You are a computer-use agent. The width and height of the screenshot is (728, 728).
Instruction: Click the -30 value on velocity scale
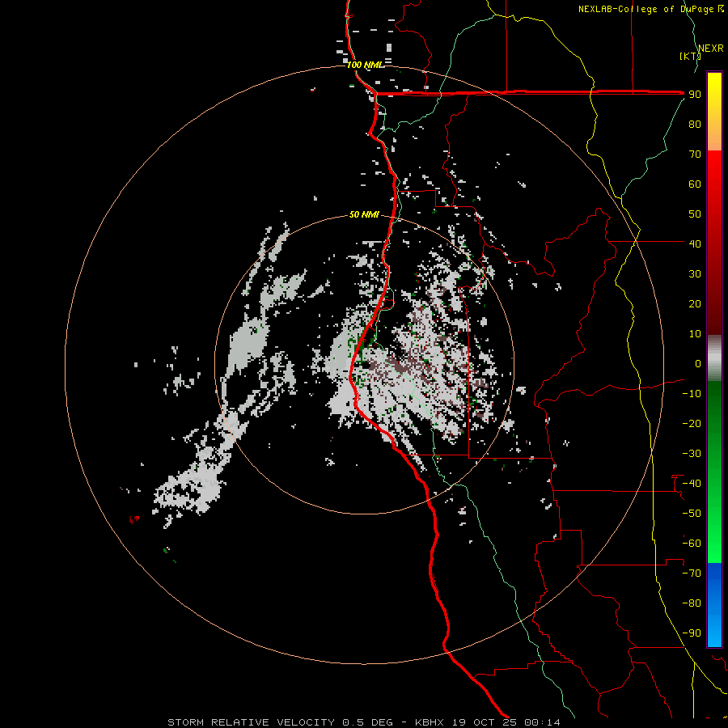pos(692,454)
